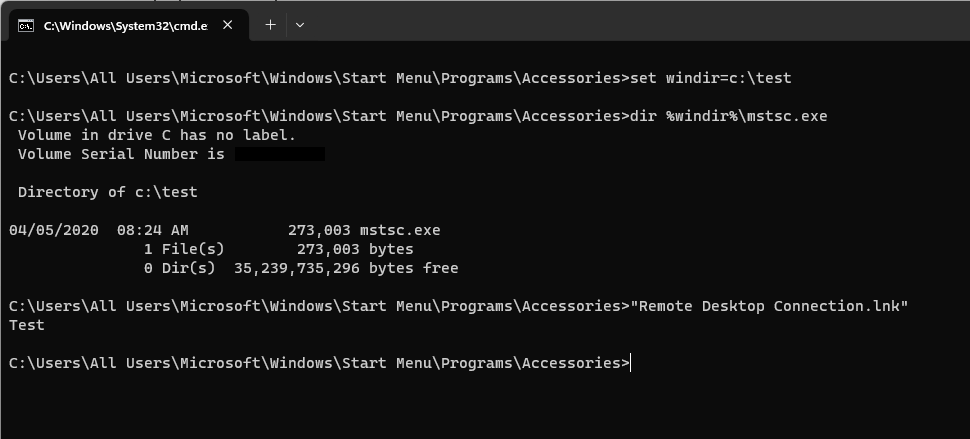Click the "Remote Desktop Connection.lnk" command text
The height and width of the screenshot is (439, 970).
click(x=770, y=306)
